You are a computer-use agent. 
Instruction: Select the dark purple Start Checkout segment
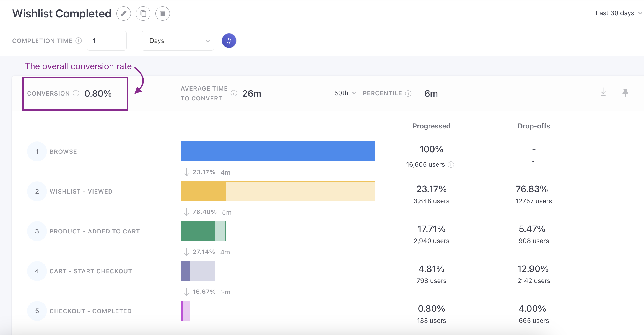click(x=185, y=271)
